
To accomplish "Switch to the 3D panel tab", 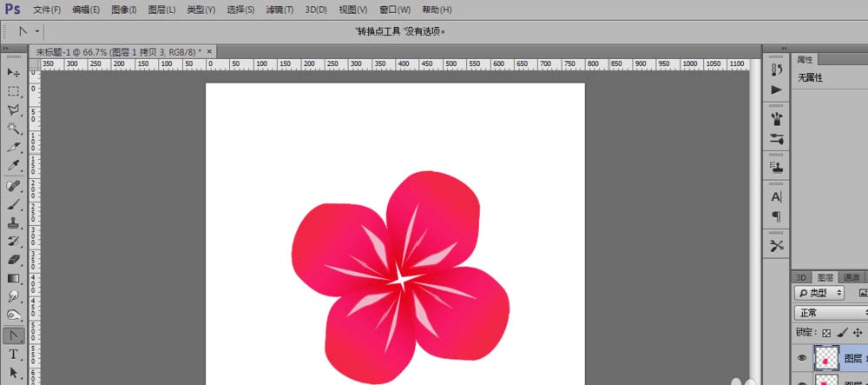I will tap(800, 277).
